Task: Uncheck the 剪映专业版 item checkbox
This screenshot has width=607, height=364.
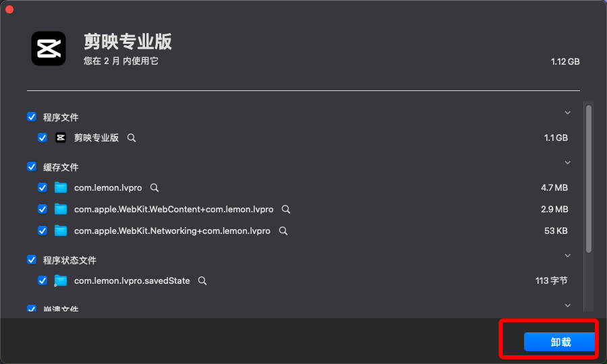Action: (42, 138)
